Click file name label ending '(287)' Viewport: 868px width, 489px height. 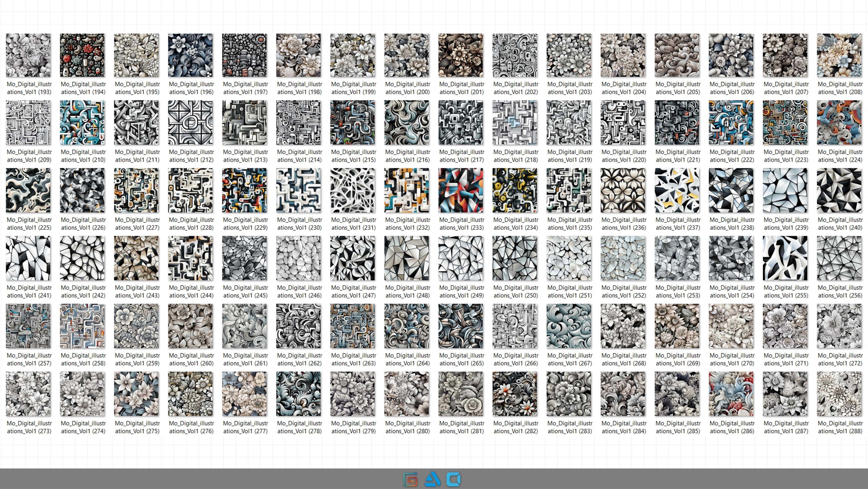tap(786, 427)
